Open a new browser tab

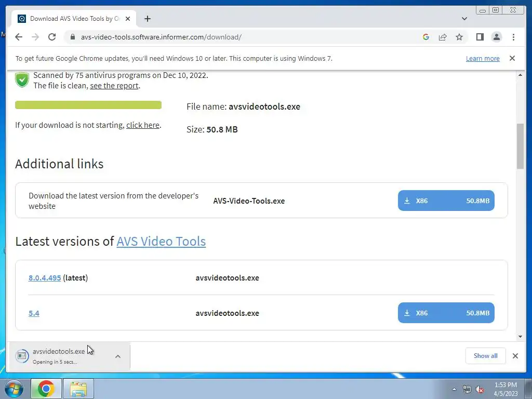pos(147,19)
